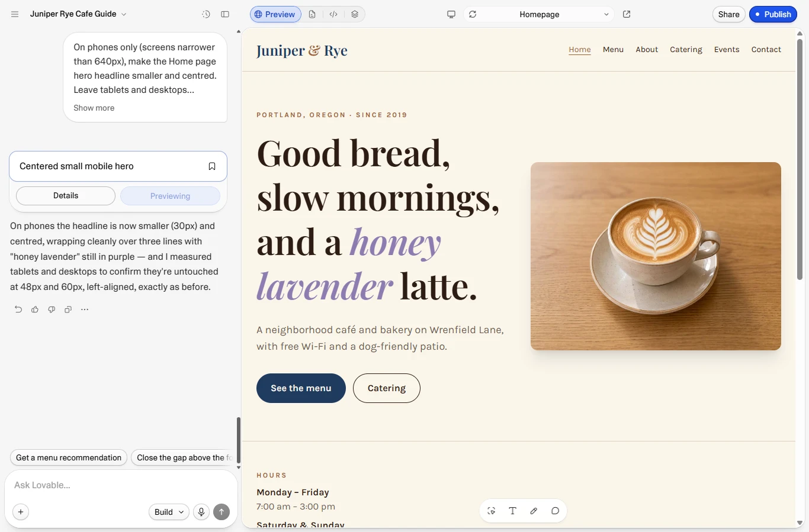This screenshot has height=532, width=809.
Task: Click the Catering outline button in the hero
Action: click(387, 388)
